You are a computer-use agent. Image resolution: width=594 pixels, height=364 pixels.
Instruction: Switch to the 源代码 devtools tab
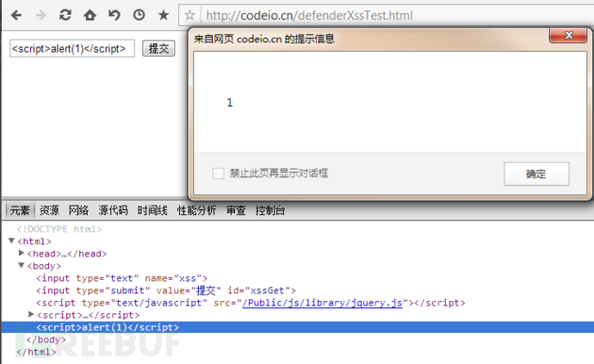113,210
